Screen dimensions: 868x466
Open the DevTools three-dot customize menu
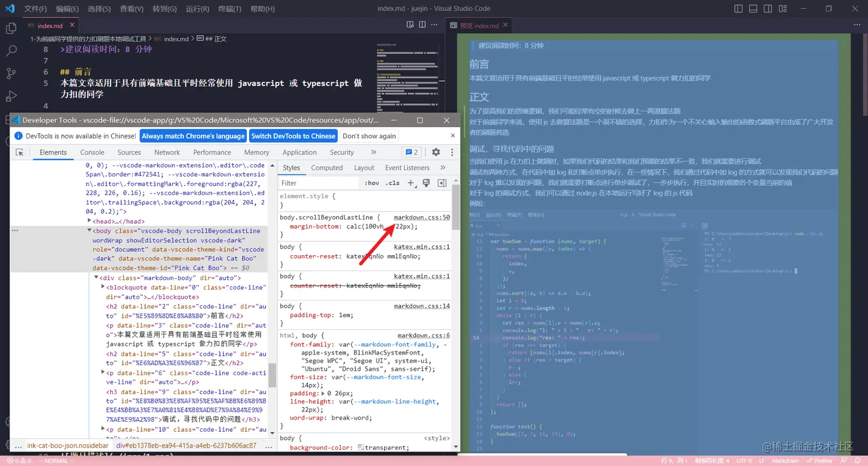452,152
